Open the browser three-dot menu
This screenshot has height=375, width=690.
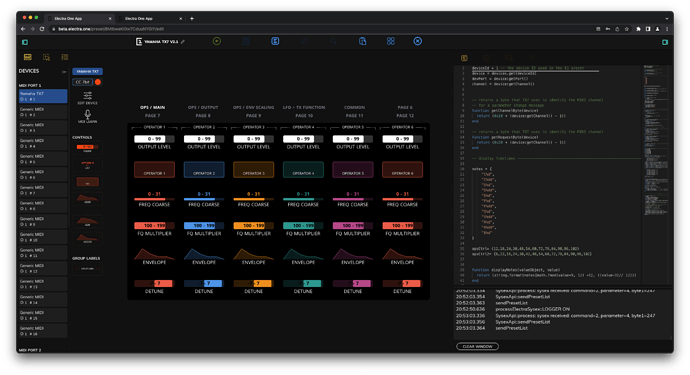(x=667, y=29)
